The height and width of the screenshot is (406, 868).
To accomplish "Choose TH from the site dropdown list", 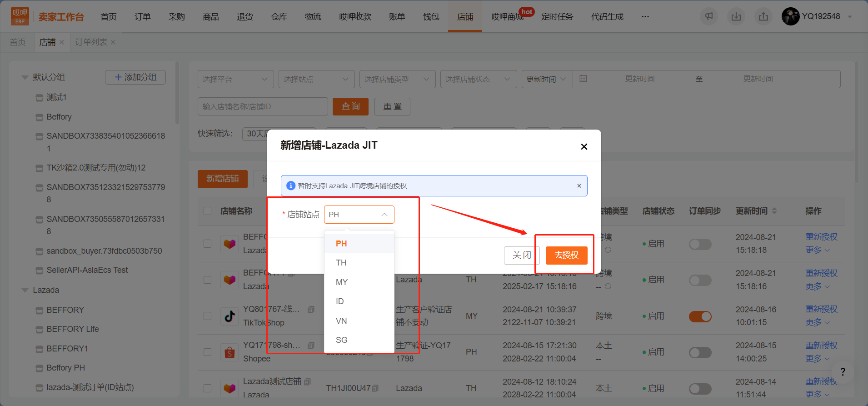I will [359, 263].
